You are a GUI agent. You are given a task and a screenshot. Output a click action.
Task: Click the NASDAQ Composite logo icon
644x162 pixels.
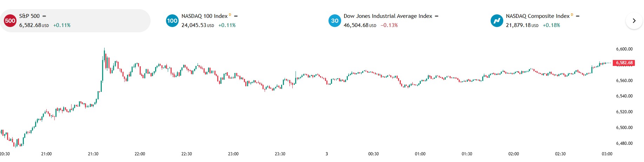tap(497, 21)
